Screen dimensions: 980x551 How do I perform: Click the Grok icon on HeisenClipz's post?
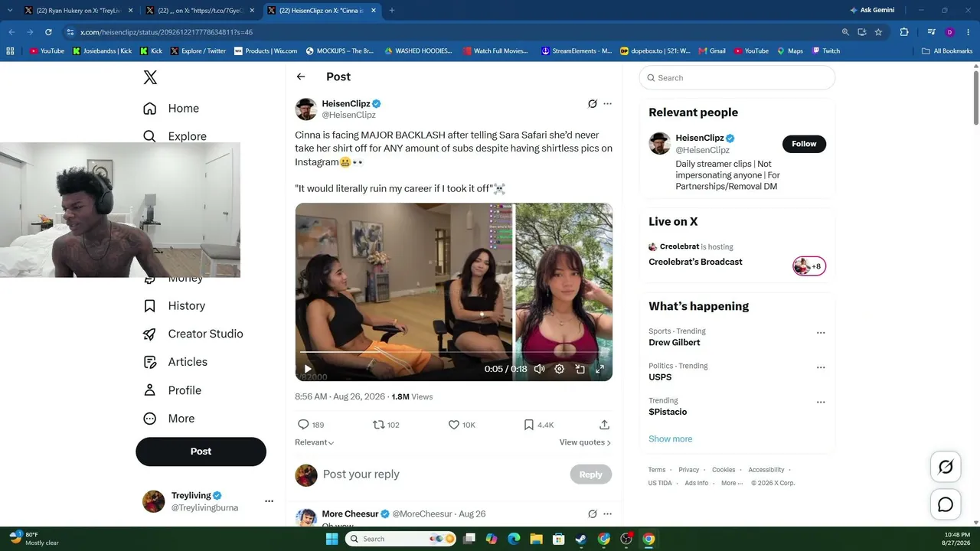coord(592,104)
